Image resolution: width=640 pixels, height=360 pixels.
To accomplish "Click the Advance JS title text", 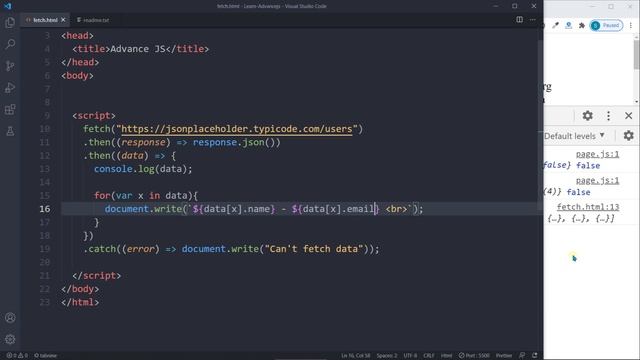I will click(x=138, y=49).
